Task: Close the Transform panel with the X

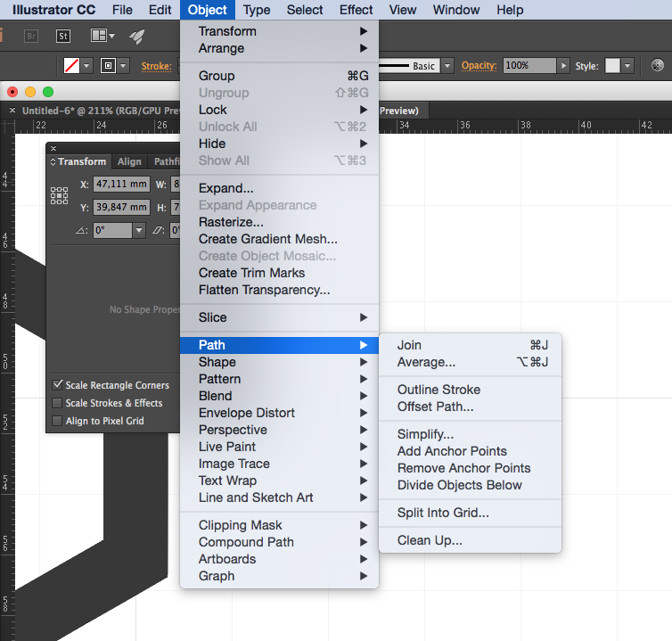Action: pyautogui.click(x=53, y=148)
